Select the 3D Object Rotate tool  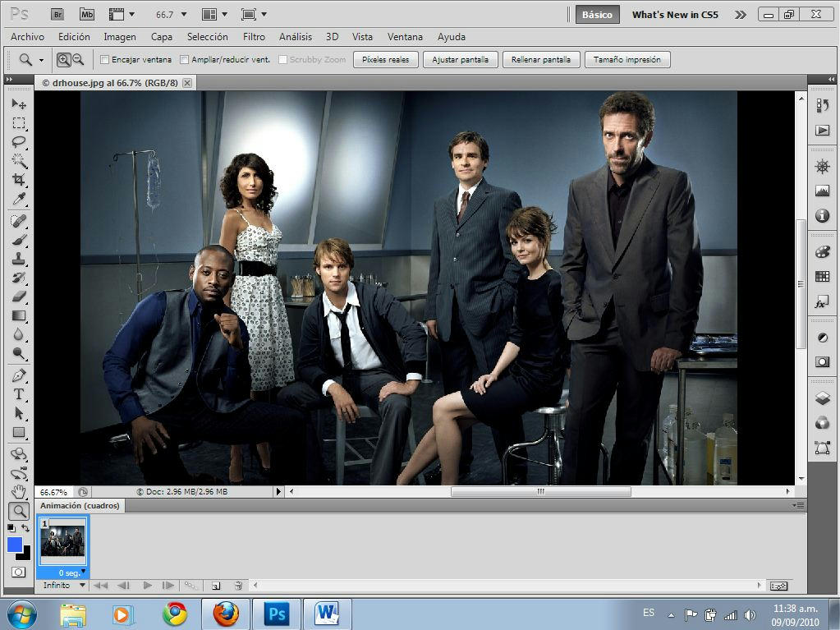pyautogui.click(x=19, y=454)
